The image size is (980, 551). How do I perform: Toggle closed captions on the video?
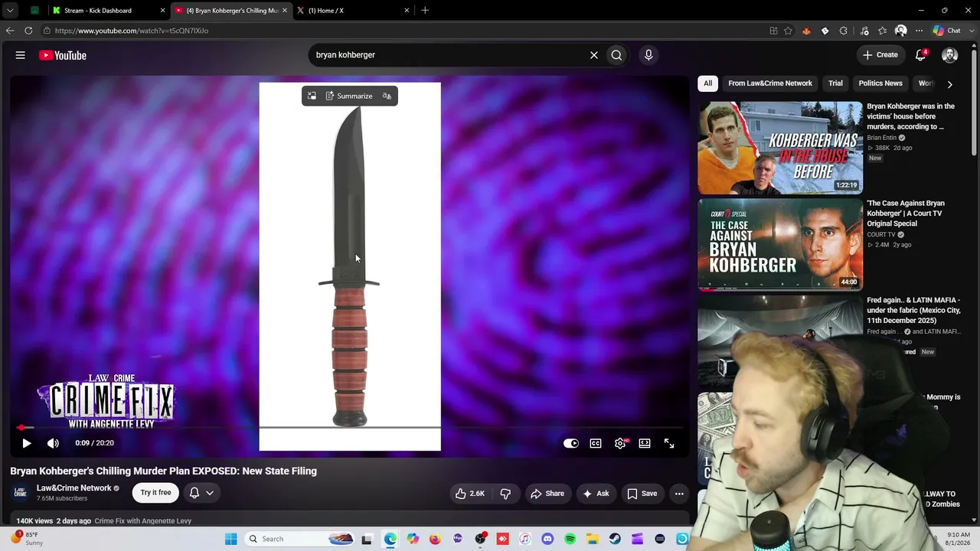(x=596, y=443)
